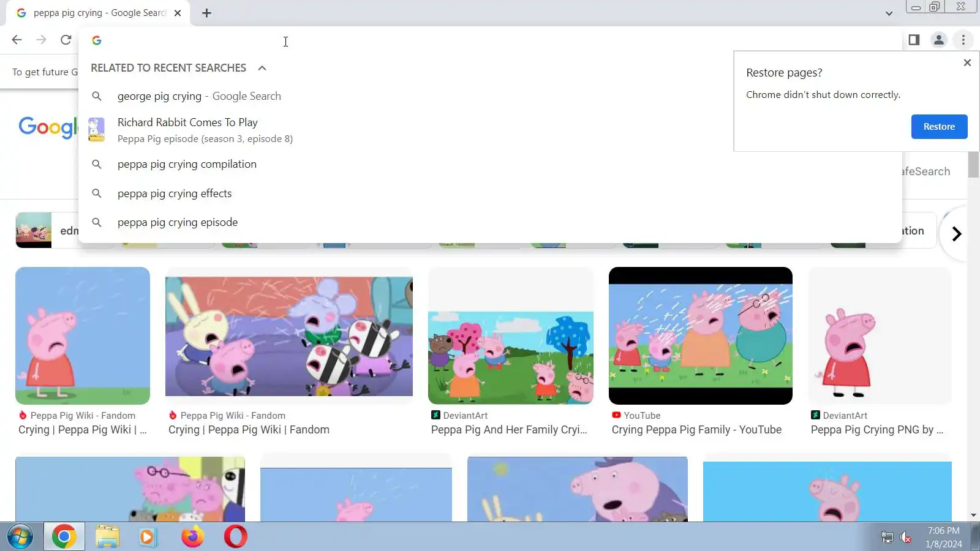Open YouTube Crying Peppa Pig Family thumbnail
This screenshot has height=551, width=980.
coord(701,335)
